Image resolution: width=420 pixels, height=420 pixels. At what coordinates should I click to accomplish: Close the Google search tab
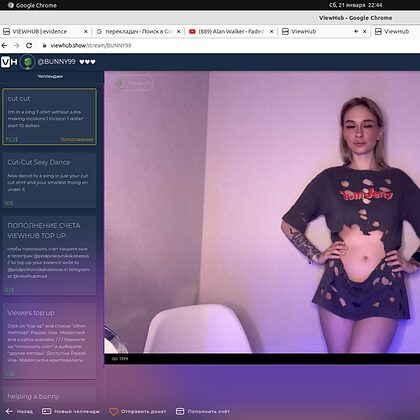(x=179, y=32)
